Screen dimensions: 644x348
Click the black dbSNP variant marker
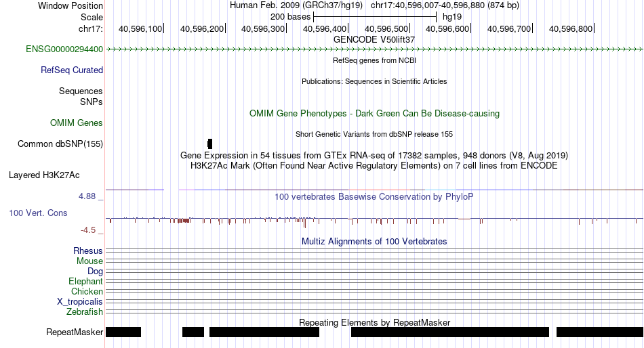coord(210,144)
